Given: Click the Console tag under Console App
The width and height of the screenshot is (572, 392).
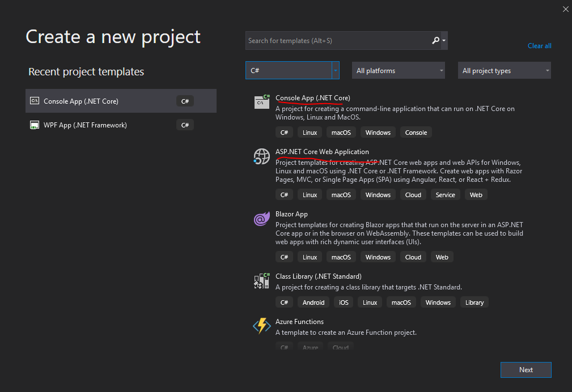Looking at the screenshot, I should pos(416,133).
